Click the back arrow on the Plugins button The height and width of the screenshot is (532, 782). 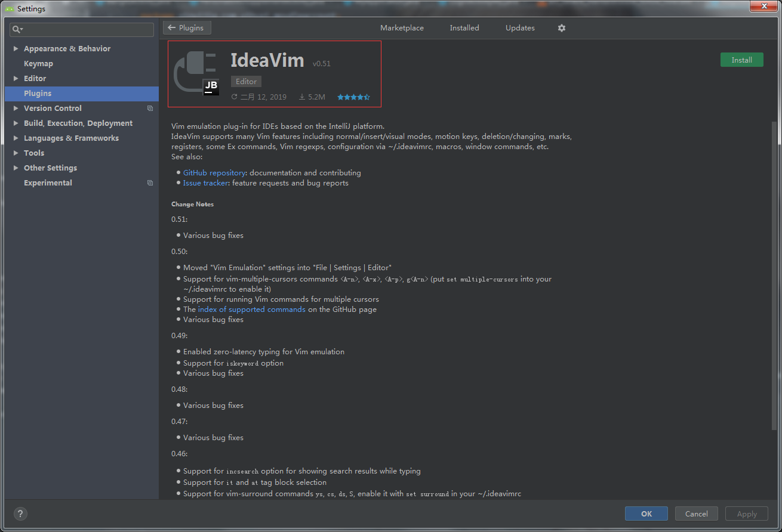point(173,27)
